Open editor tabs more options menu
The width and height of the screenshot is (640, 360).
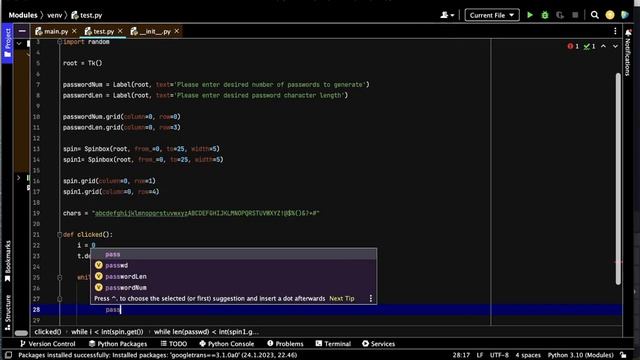point(615,31)
